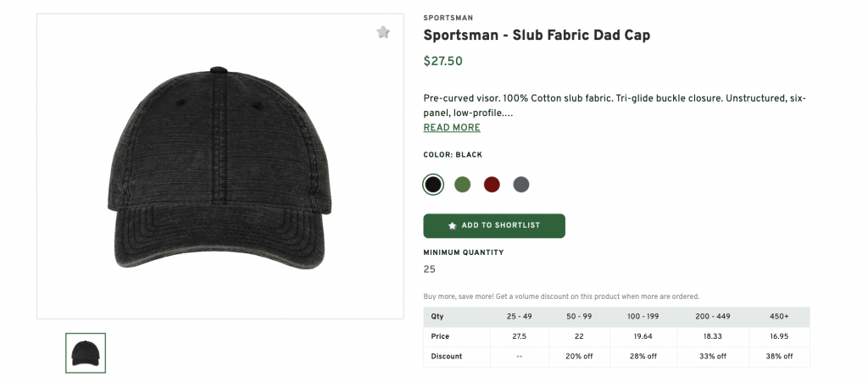The height and width of the screenshot is (382, 868).
Task: Choose the green color swatch
Action: point(462,184)
